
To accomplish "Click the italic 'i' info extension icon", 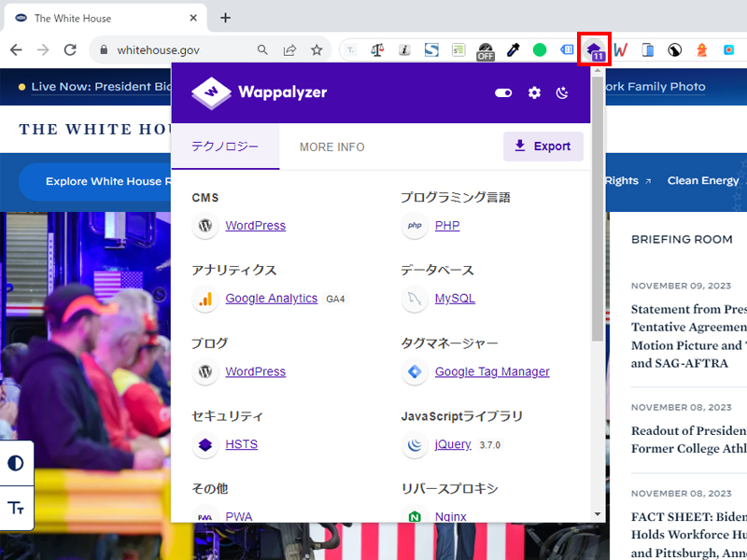I will 404,49.
